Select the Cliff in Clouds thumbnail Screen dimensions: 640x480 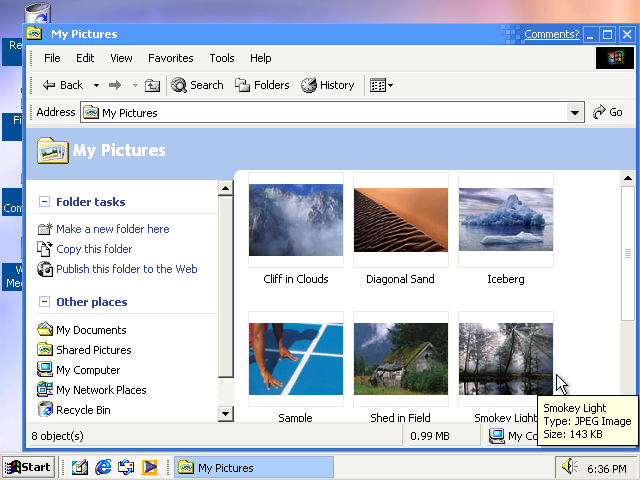tap(296, 220)
